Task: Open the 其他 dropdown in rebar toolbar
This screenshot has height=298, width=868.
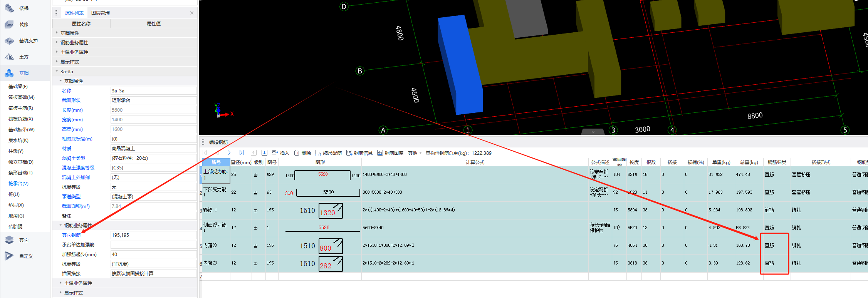Action: tap(415, 153)
